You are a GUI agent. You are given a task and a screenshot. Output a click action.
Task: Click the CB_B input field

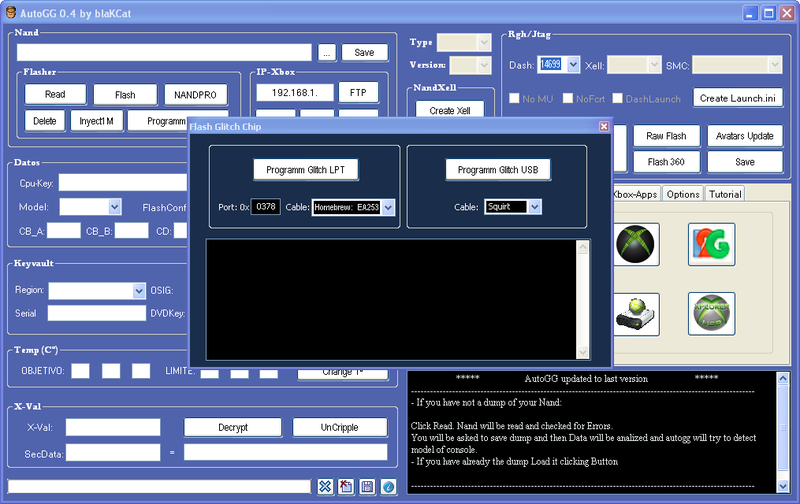(132, 231)
